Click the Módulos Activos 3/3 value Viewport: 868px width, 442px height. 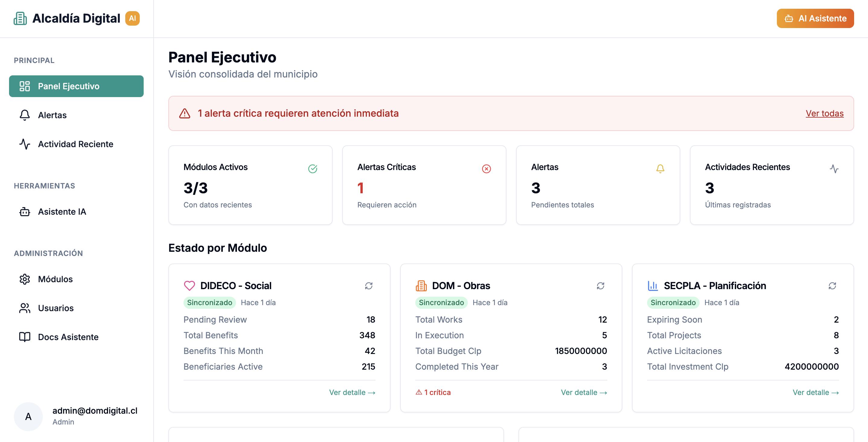[x=196, y=188]
